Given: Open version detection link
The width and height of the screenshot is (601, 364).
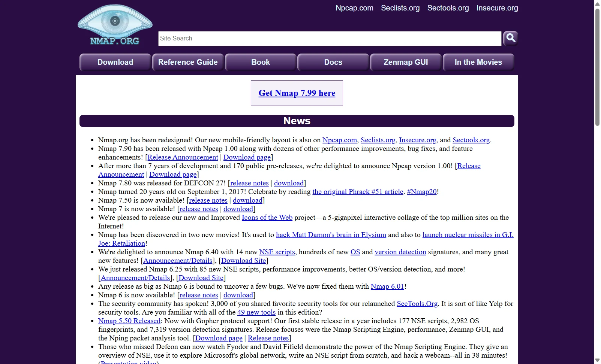Looking at the screenshot, I should point(400,252).
